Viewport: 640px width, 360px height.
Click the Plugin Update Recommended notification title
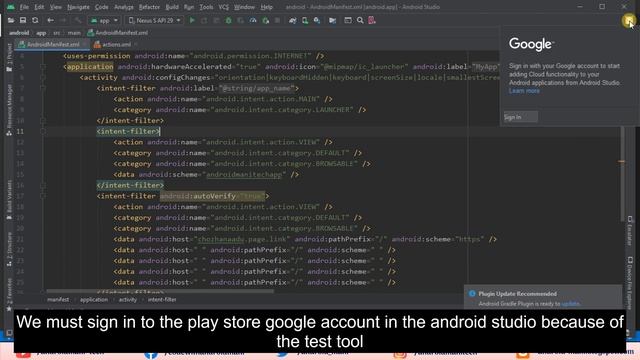pos(518,294)
